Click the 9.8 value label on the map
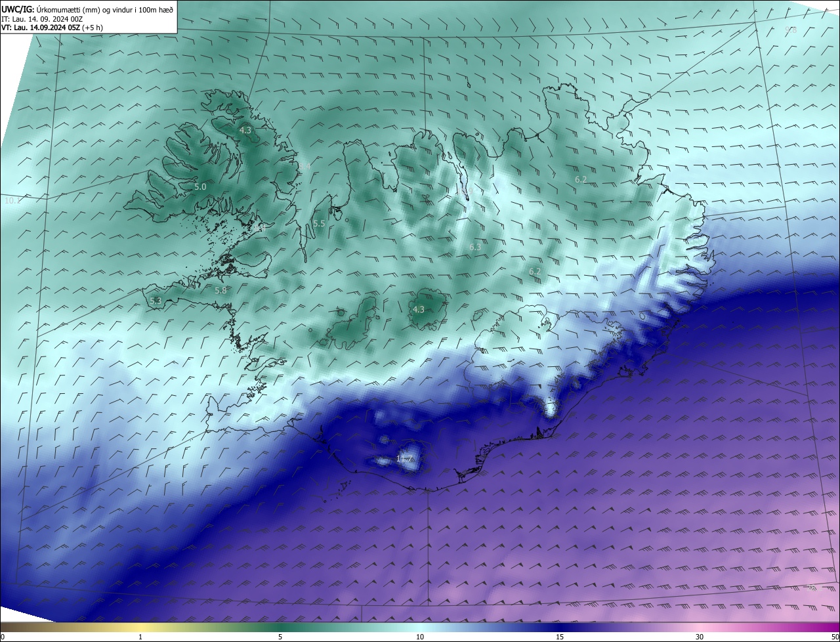The height and width of the screenshot is (642, 840). (791, 30)
